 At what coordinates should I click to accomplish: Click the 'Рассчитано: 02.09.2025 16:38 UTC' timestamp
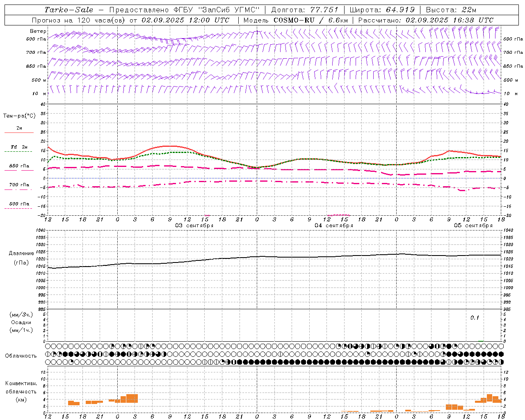(426, 20)
